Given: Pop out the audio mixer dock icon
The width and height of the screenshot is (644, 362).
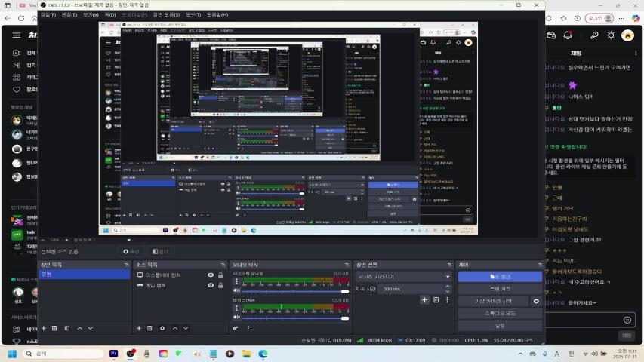Looking at the screenshot, I should click(347, 265).
